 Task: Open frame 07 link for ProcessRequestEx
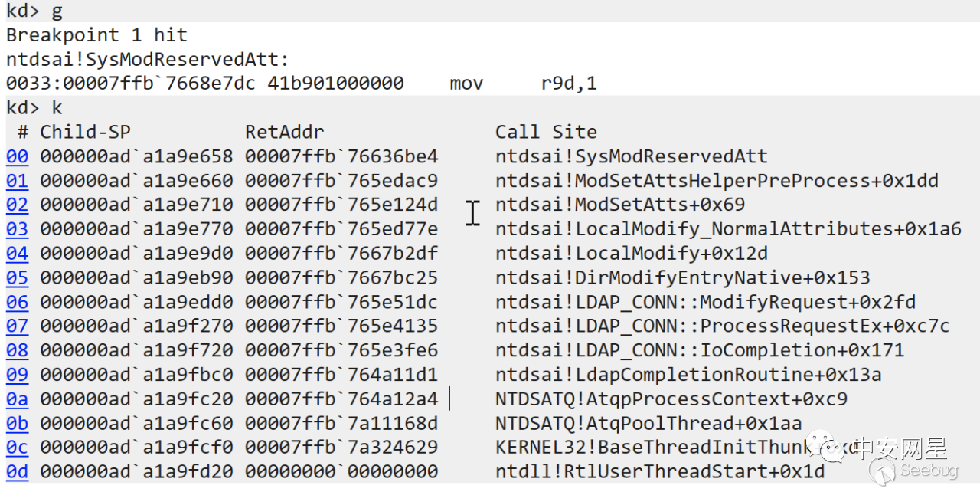coord(17,326)
